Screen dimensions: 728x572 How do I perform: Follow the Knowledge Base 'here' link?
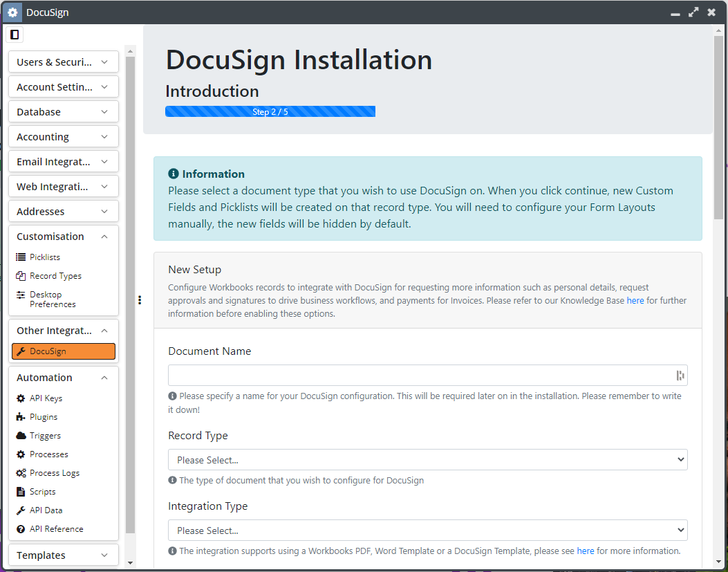tap(635, 301)
